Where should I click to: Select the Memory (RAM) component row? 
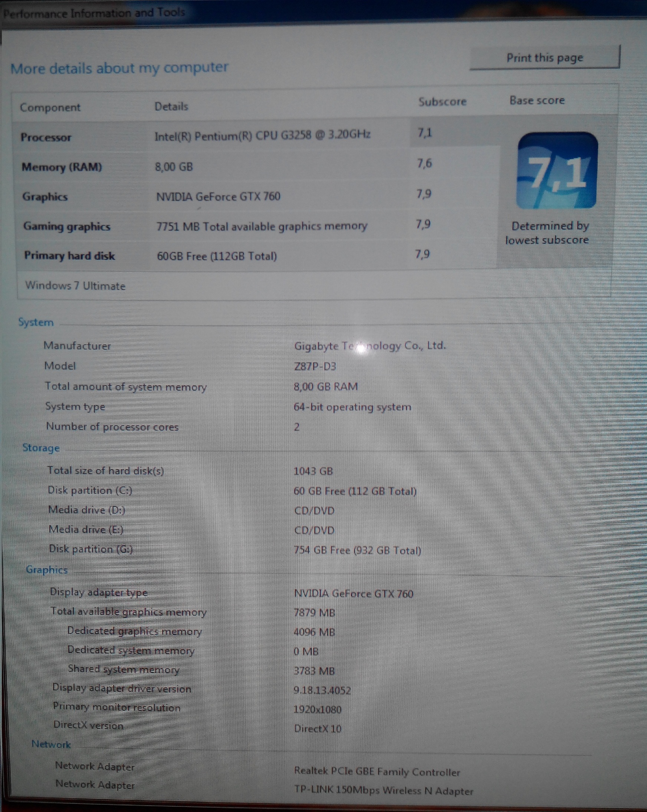(x=62, y=167)
